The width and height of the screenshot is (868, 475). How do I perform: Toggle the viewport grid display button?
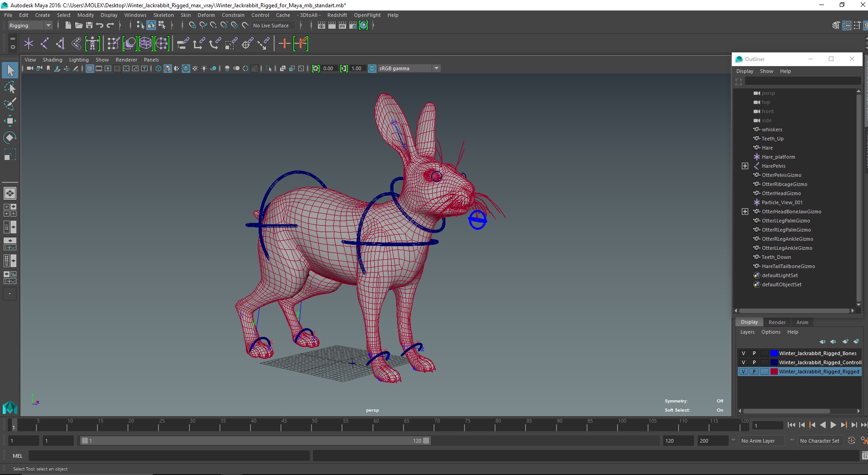click(x=90, y=68)
